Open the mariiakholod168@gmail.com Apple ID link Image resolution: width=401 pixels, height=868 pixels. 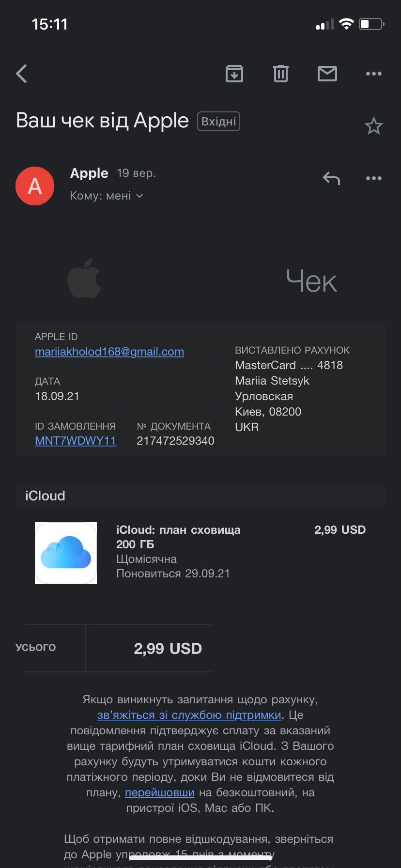(109, 352)
